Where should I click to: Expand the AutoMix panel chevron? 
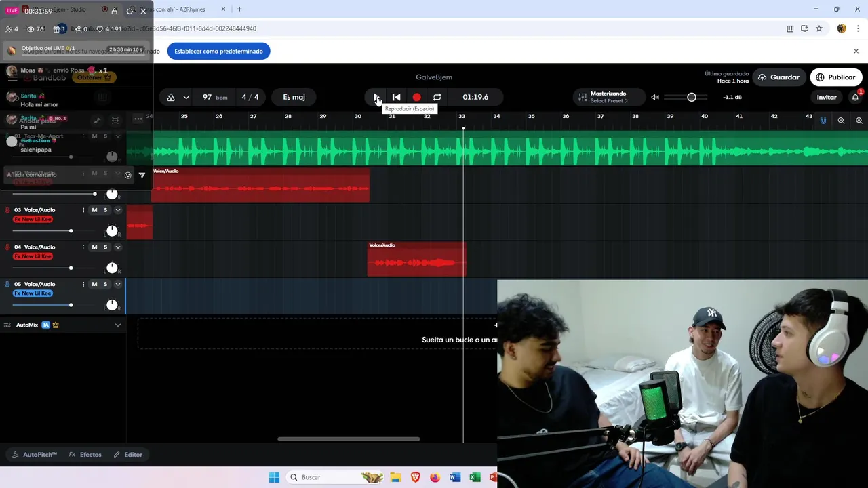pos(117,325)
